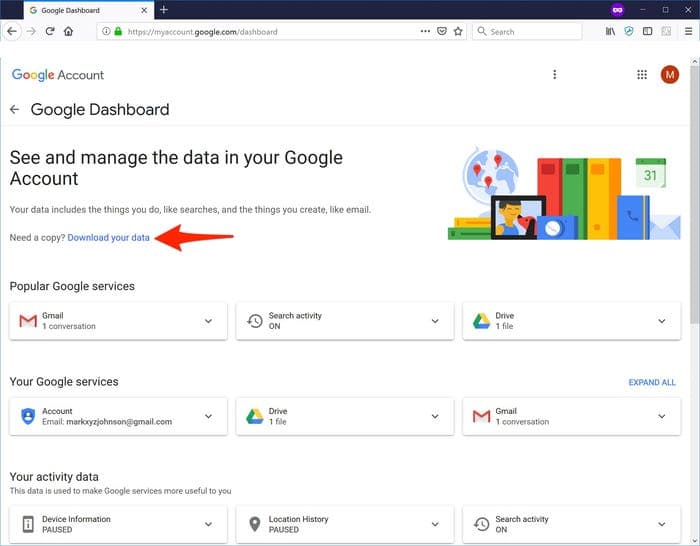The height and width of the screenshot is (546, 700).
Task: Reload the page with the refresh icon
Action: tap(50, 31)
